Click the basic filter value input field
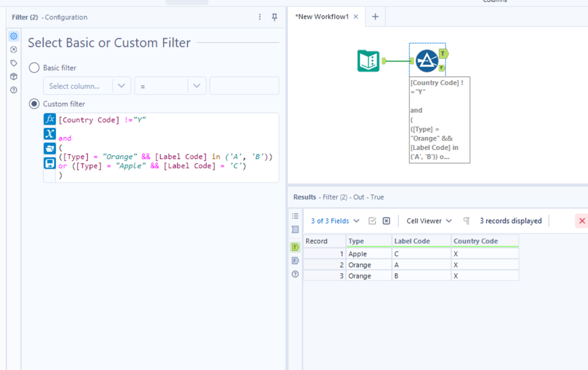The image size is (588, 370). point(244,86)
